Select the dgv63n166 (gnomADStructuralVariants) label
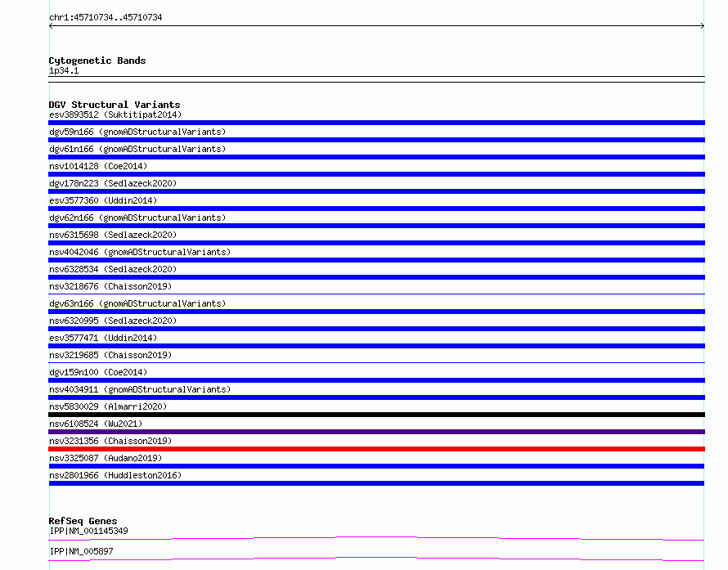 [137, 303]
